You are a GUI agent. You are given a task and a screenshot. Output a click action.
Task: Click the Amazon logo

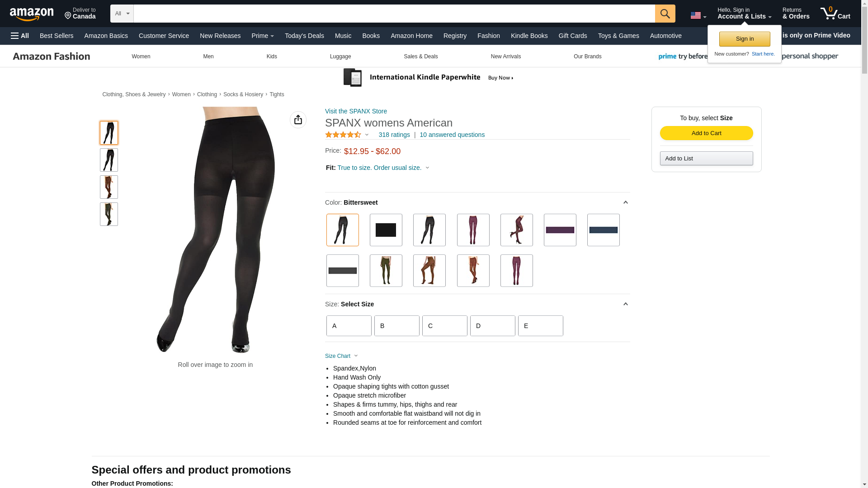coord(32,14)
